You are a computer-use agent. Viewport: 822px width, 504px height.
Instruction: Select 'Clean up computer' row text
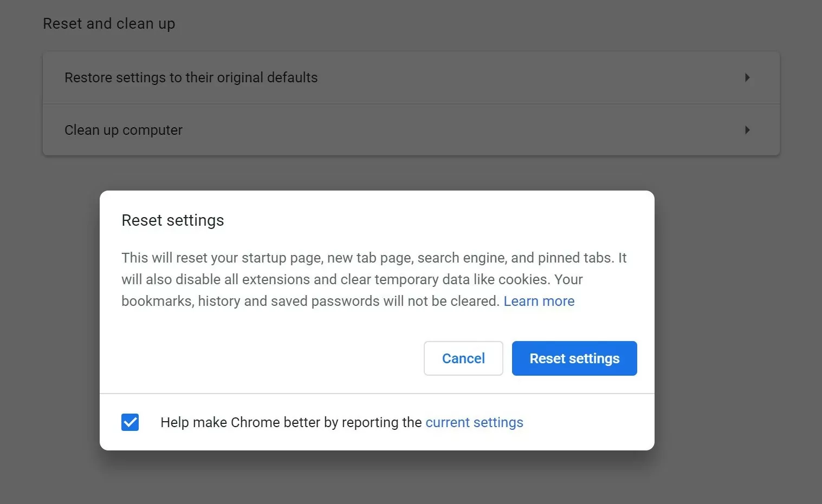point(124,130)
